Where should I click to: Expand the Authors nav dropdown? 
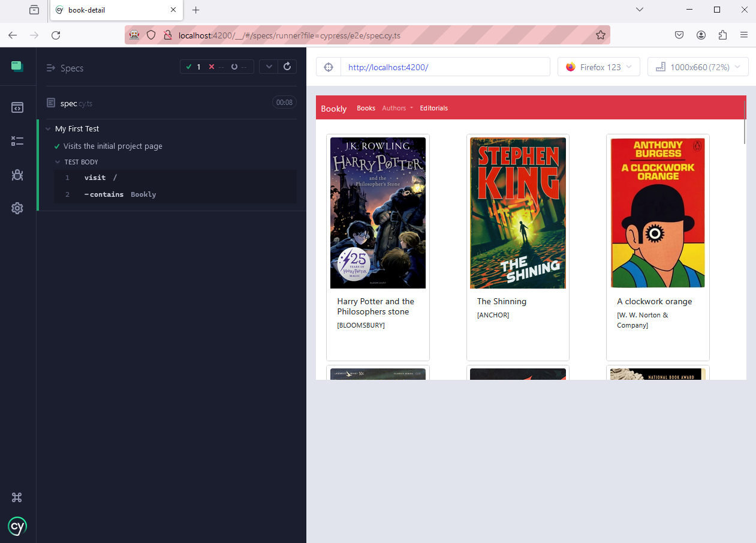coord(397,108)
